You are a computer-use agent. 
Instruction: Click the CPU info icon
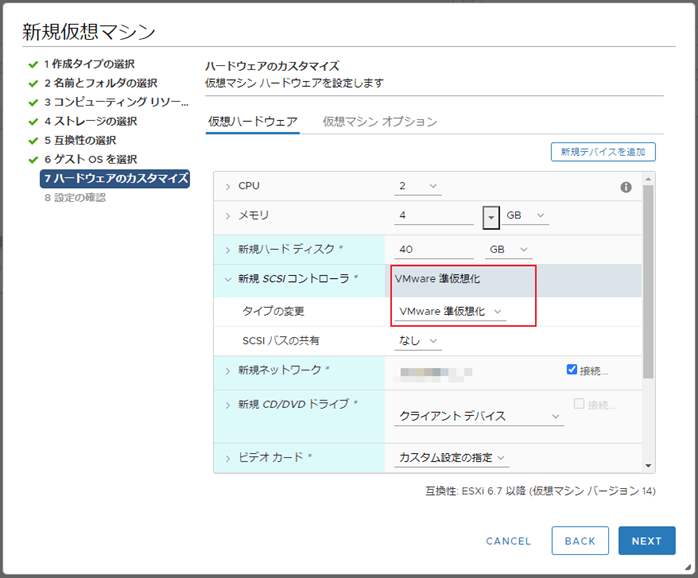(x=626, y=187)
